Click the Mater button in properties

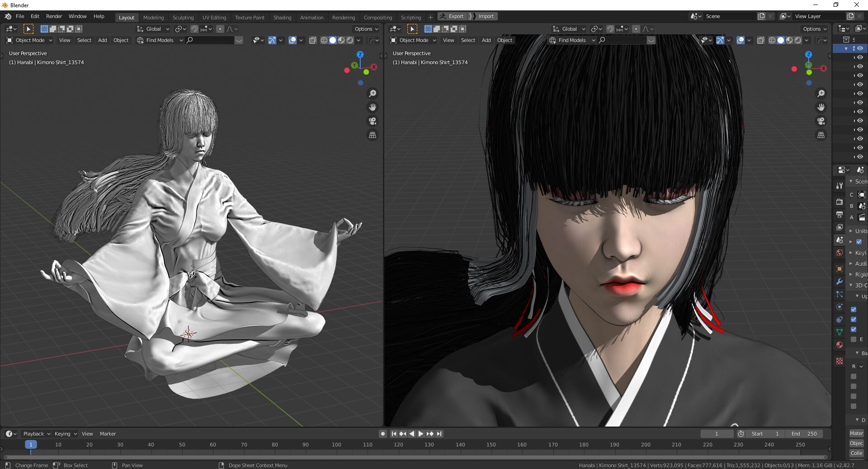click(x=856, y=433)
